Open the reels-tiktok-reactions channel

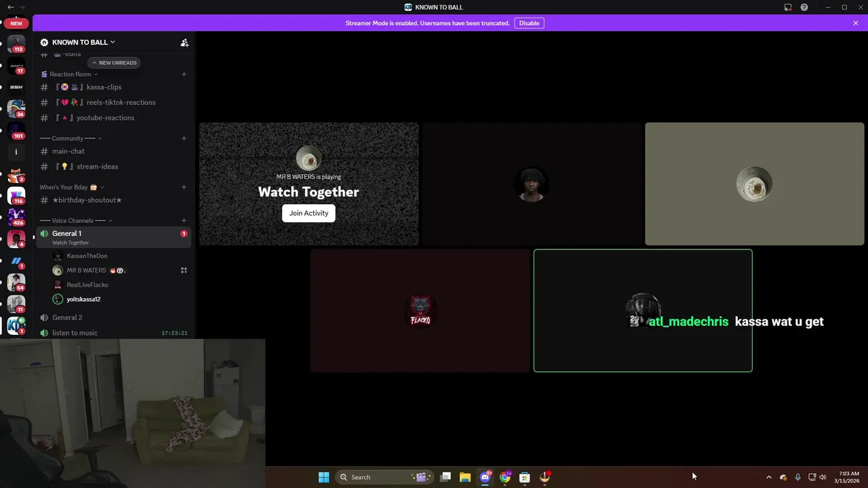click(114, 102)
